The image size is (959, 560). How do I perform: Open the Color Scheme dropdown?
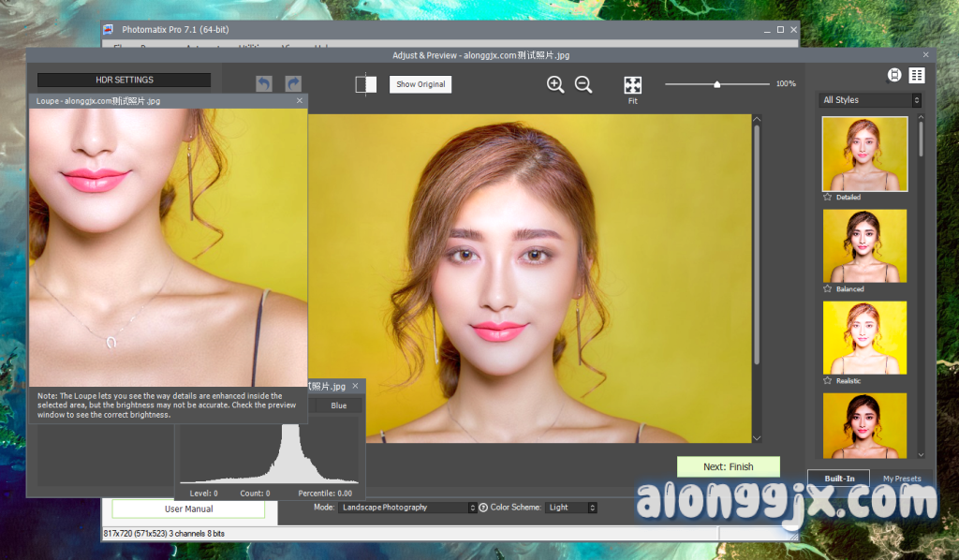click(x=571, y=508)
